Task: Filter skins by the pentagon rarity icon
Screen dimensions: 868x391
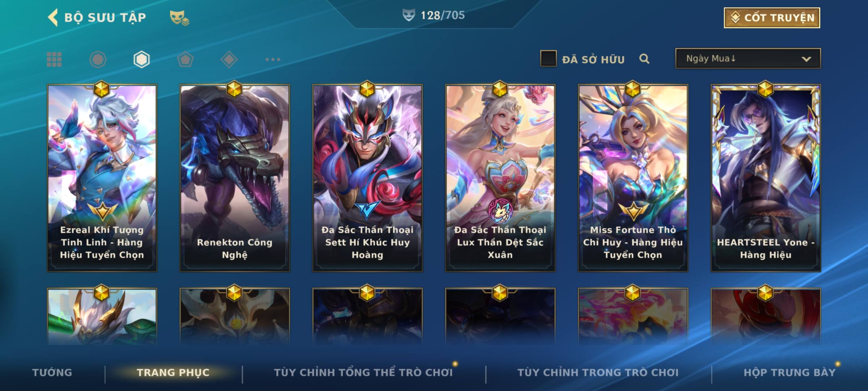Action: pos(185,59)
